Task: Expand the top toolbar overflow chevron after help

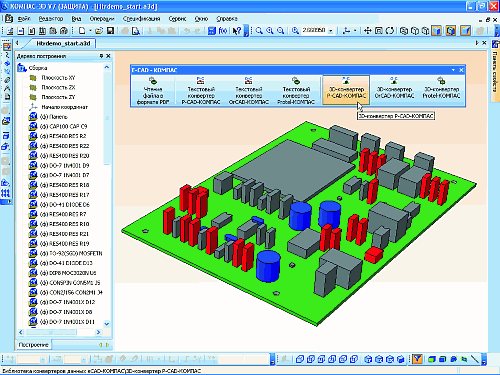Action: point(246,32)
